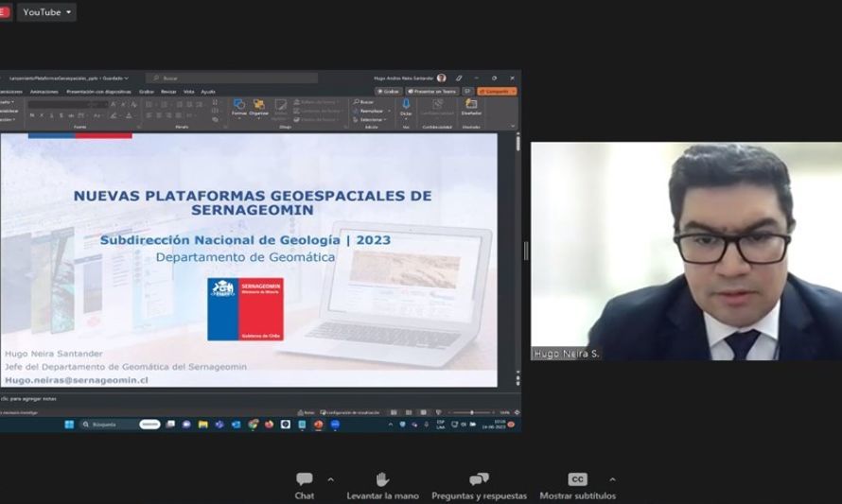Expand the subtitles options chevron
Image resolution: width=842 pixels, height=504 pixels.
pyautogui.click(x=613, y=479)
